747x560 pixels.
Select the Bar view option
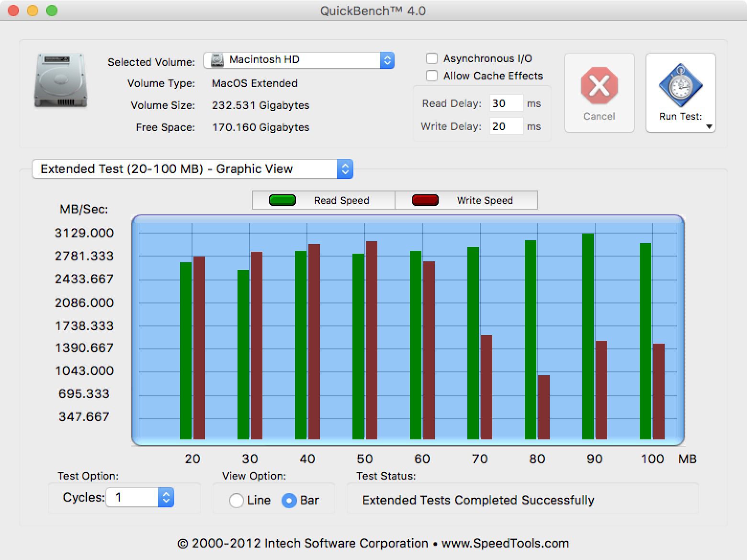tap(289, 500)
